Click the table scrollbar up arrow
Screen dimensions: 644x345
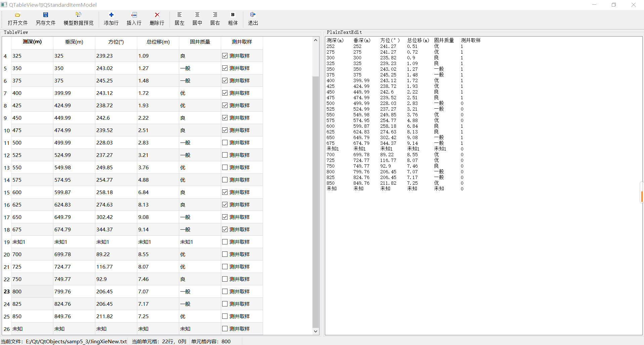315,40
